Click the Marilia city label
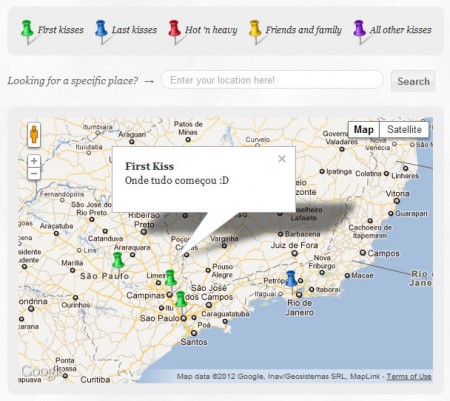The height and width of the screenshot is (401, 450). [x=72, y=263]
